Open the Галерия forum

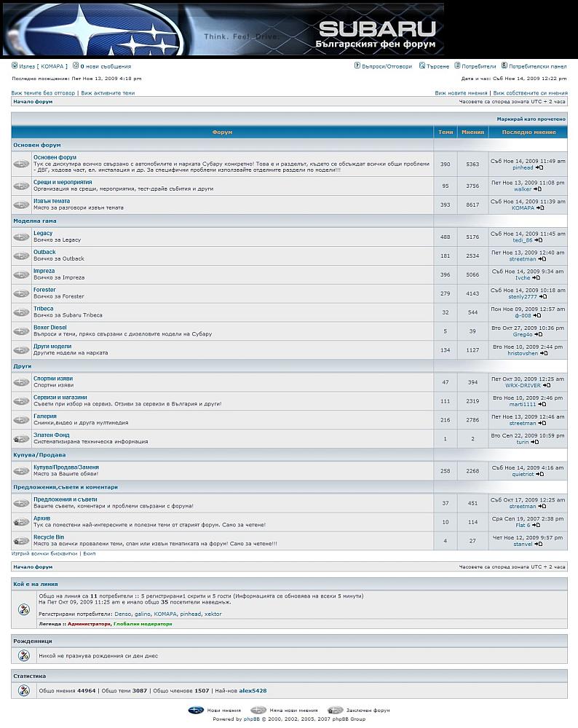point(45,416)
